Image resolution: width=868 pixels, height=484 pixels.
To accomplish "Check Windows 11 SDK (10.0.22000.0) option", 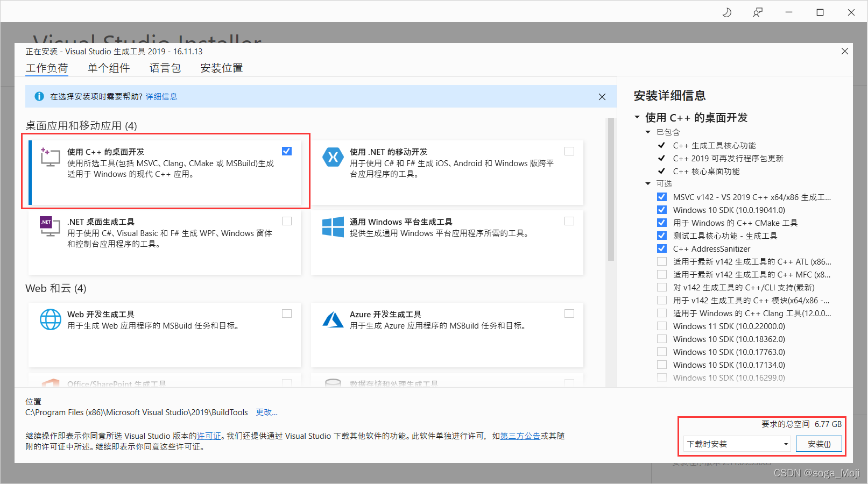I will (662, 326).
